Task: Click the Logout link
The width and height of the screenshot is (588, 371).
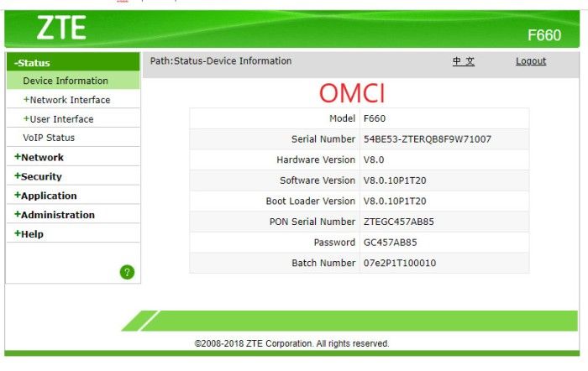Action: [x=531, y=61]
